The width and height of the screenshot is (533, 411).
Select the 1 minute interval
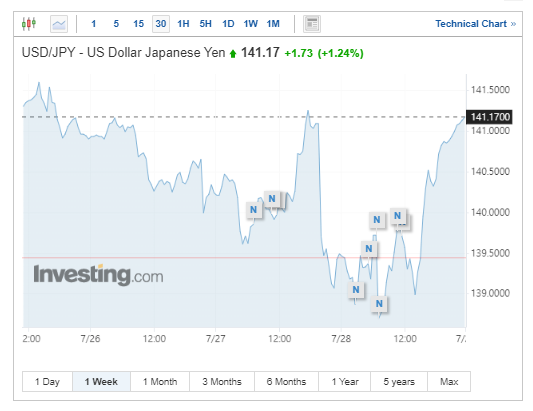coord(93,24)
